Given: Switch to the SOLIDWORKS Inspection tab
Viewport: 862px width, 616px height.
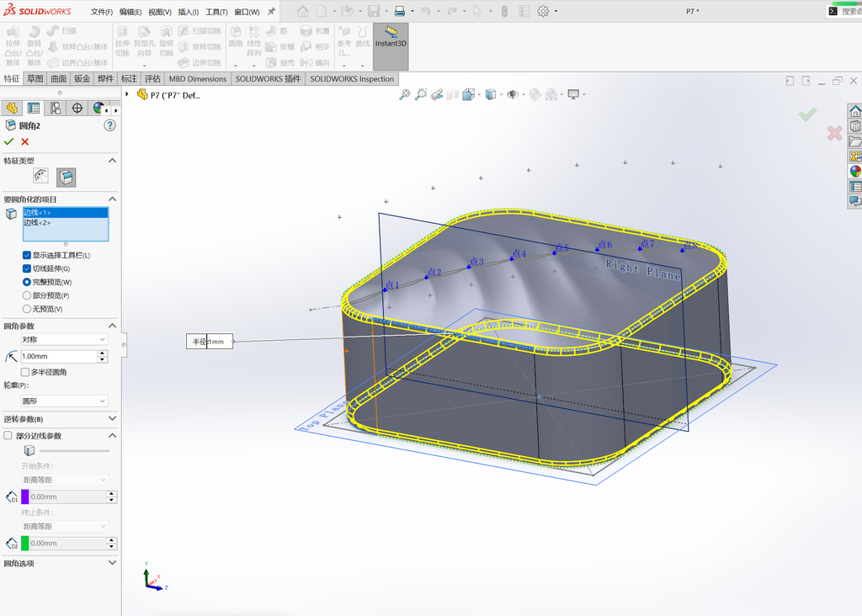Looking at the screenshot, I should pos(352,78).
